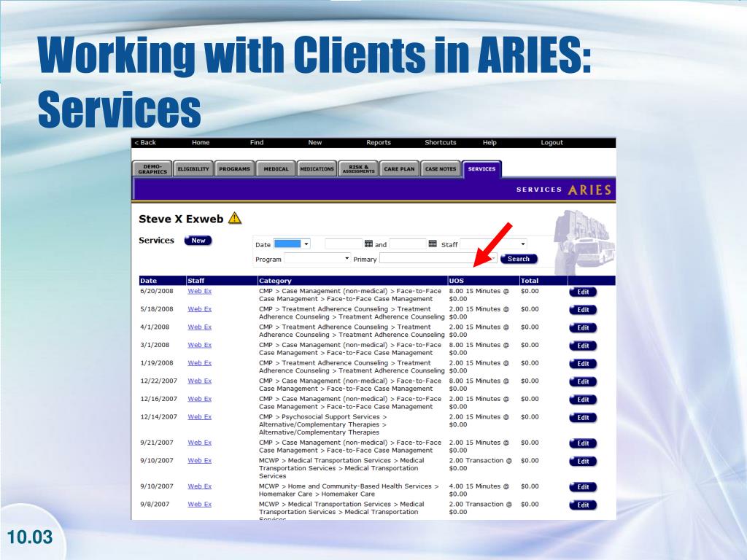The width and height of the screenshot is (747, 560).
Task: Click the 12/14/2007 Psychosocial Support Services category text
Action: pos(323,425)
